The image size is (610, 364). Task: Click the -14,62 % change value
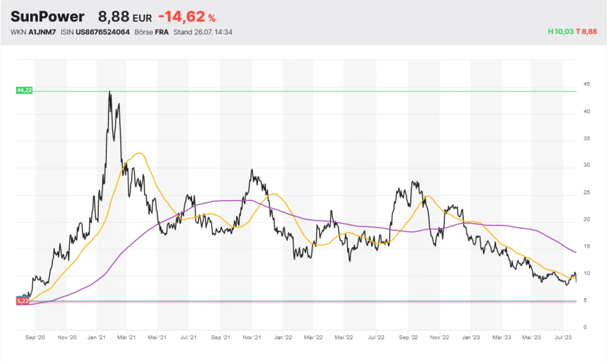pos(187,18)
